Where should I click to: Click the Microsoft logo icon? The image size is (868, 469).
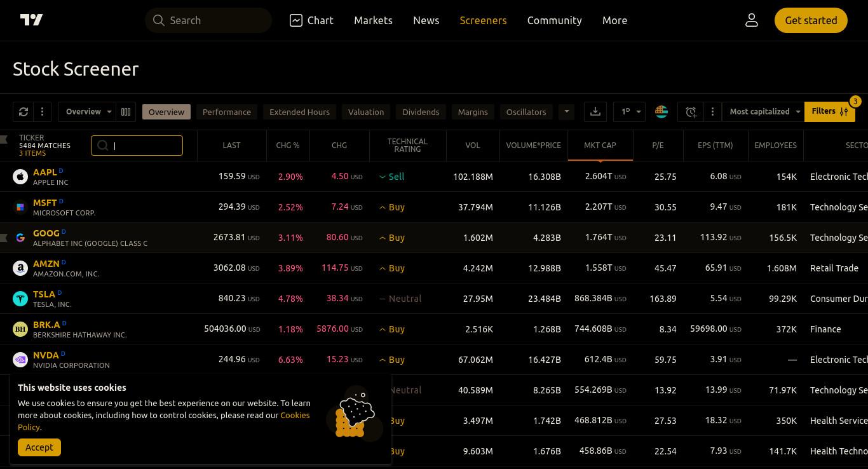20,207
